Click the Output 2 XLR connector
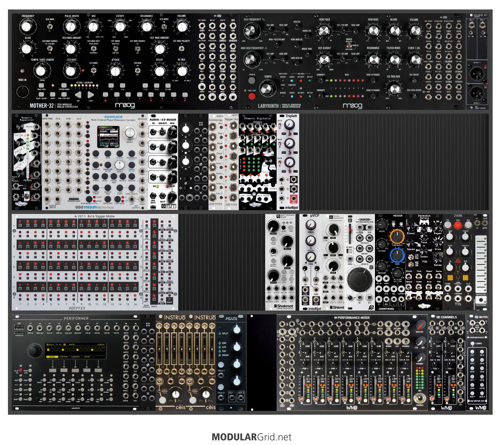 tap(477, 92)
